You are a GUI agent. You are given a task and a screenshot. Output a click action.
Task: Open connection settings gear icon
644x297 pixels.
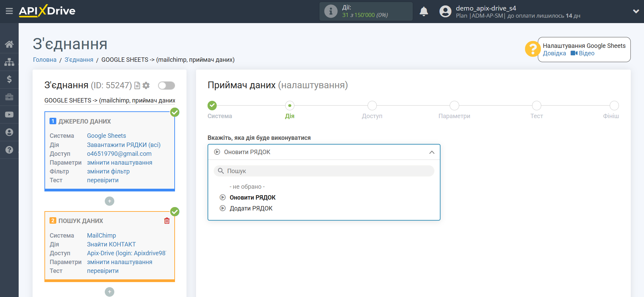pos(146,86)
